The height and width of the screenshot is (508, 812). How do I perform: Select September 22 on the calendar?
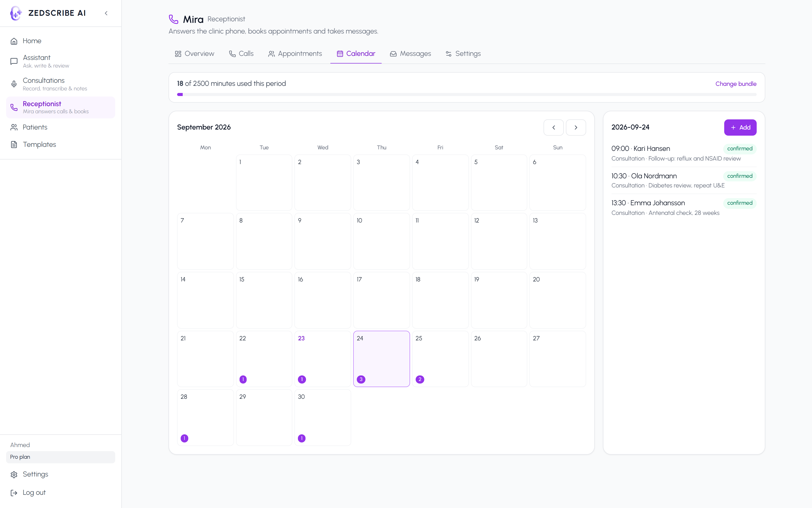click(264, 359)
